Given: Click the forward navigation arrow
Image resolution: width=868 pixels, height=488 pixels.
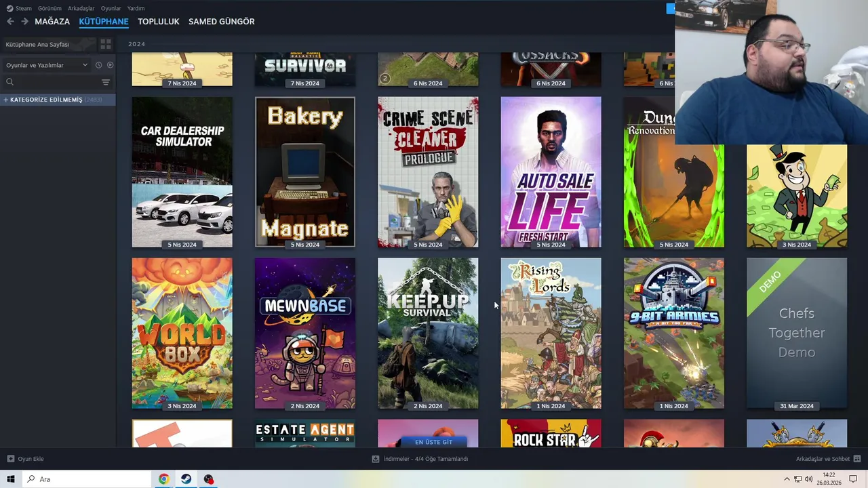Looking at the screenshot, I should click(x=24, y=22).
